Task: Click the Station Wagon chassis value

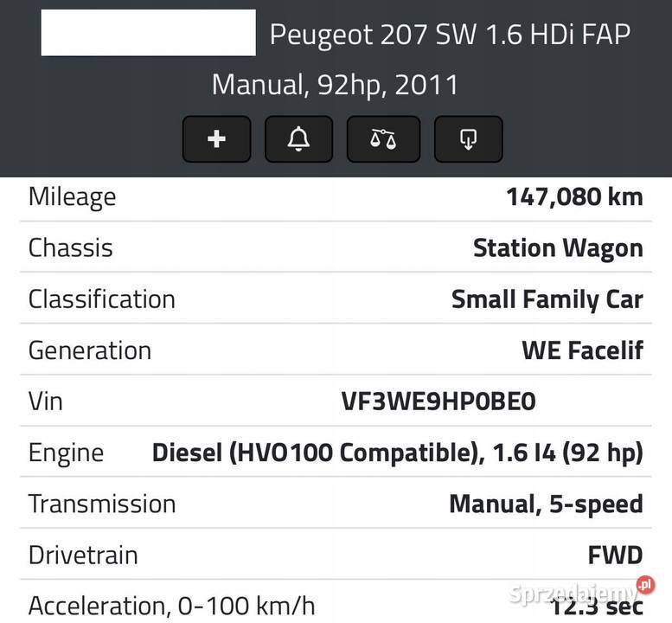Action: tap(558, 248)
